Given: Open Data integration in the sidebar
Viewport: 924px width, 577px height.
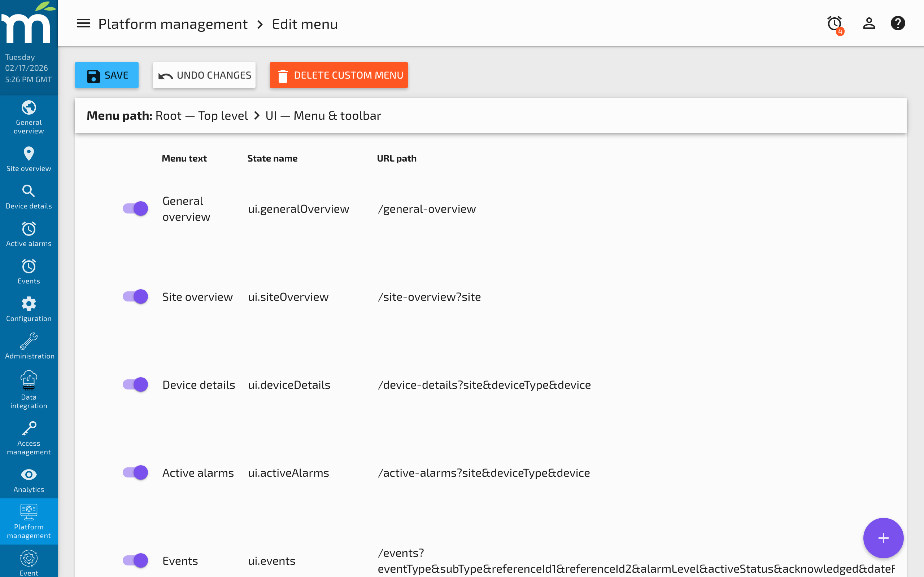Looking at the screenshot, I should click(x=29, y=390).
